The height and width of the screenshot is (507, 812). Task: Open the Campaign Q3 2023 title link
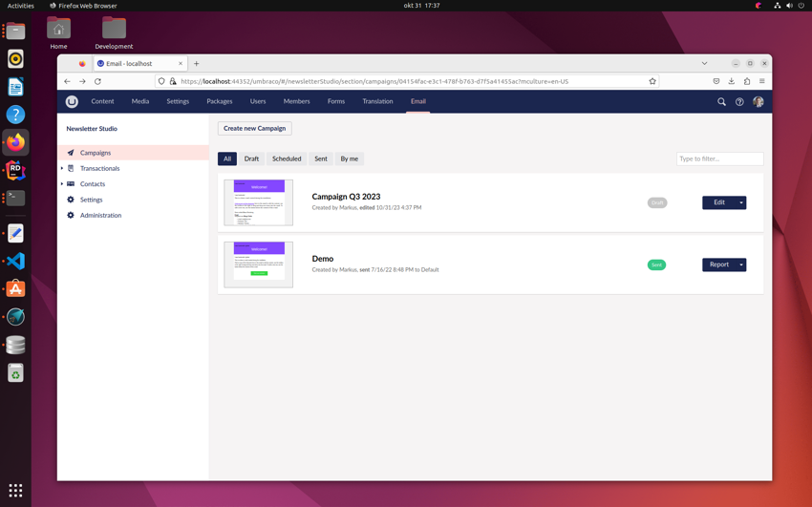click(346, 197)
